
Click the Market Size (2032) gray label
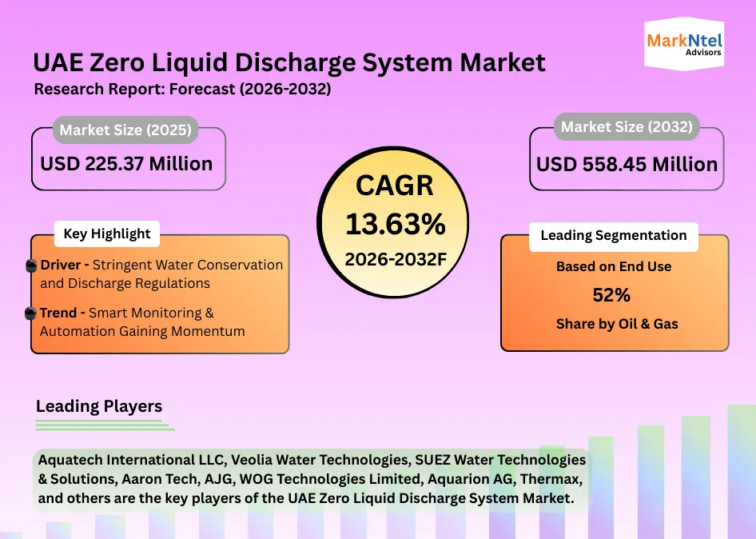tap(627, 126)
